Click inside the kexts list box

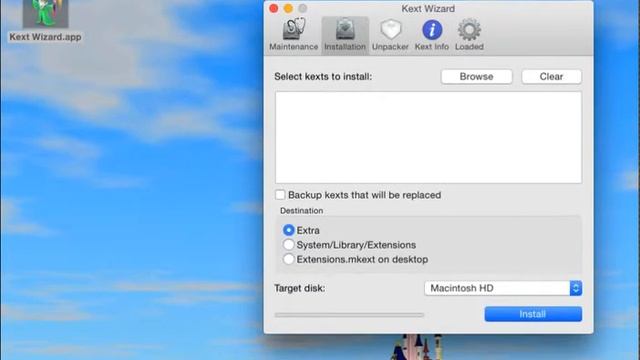[x=428, y=137]
